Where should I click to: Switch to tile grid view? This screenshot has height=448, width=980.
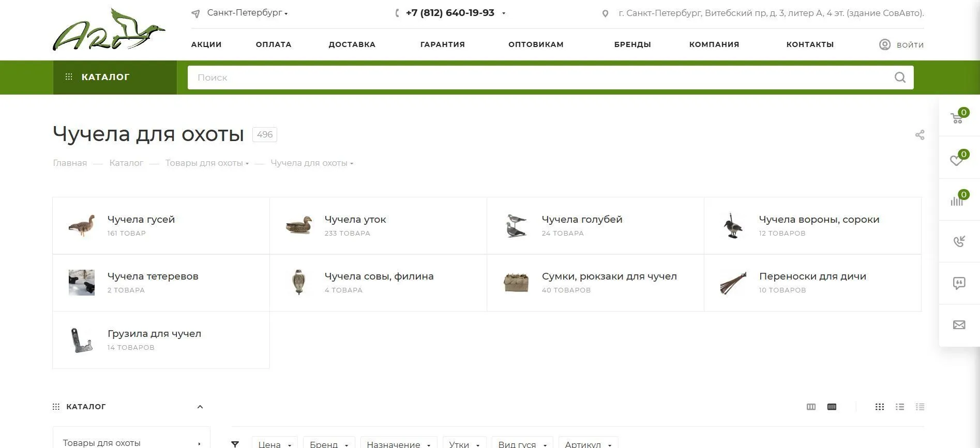tap(880, 407)
